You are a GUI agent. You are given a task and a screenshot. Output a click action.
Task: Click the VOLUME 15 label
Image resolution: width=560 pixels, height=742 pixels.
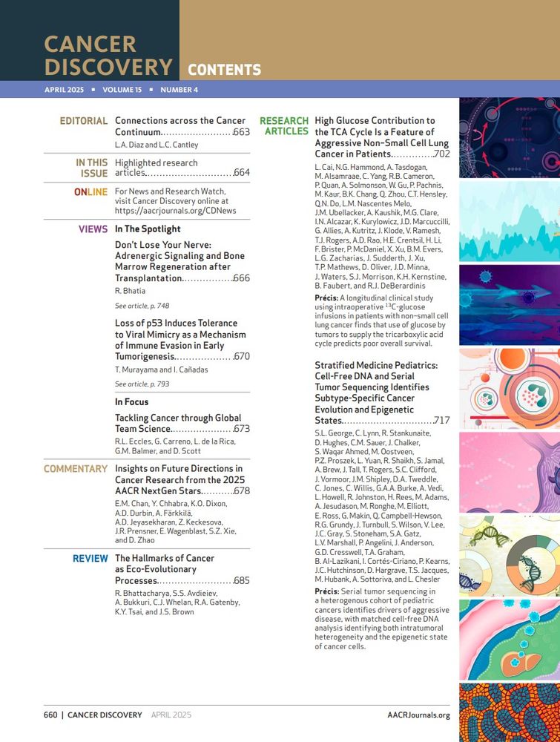pyautogui.click(x=122, y=90)
